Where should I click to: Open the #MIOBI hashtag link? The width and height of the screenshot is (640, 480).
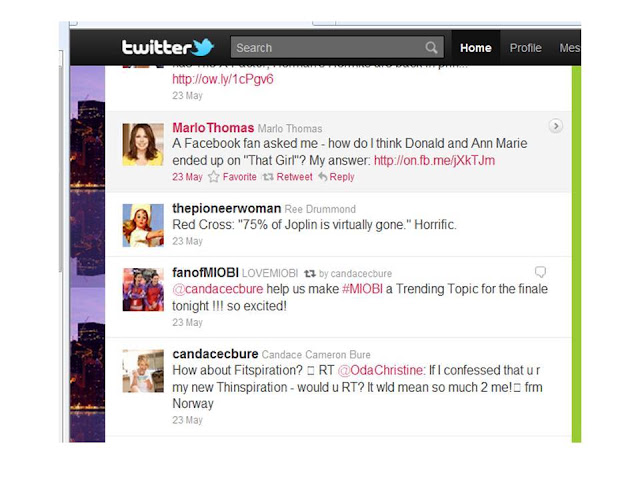(x=362, y=289)
